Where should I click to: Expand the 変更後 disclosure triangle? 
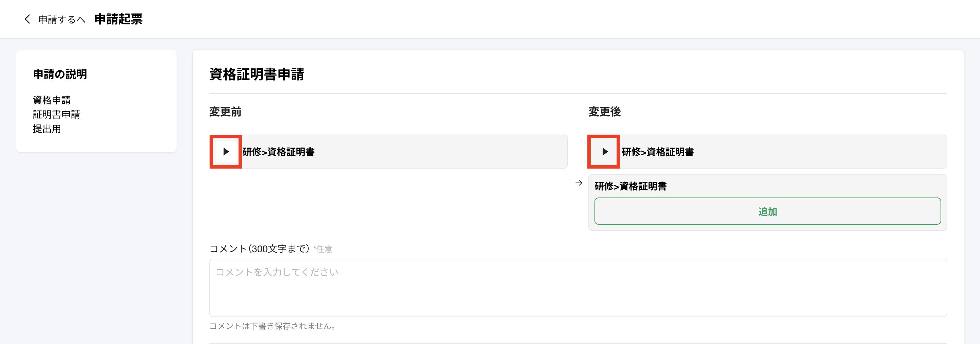pyautogui.click(x=605, y=152)
